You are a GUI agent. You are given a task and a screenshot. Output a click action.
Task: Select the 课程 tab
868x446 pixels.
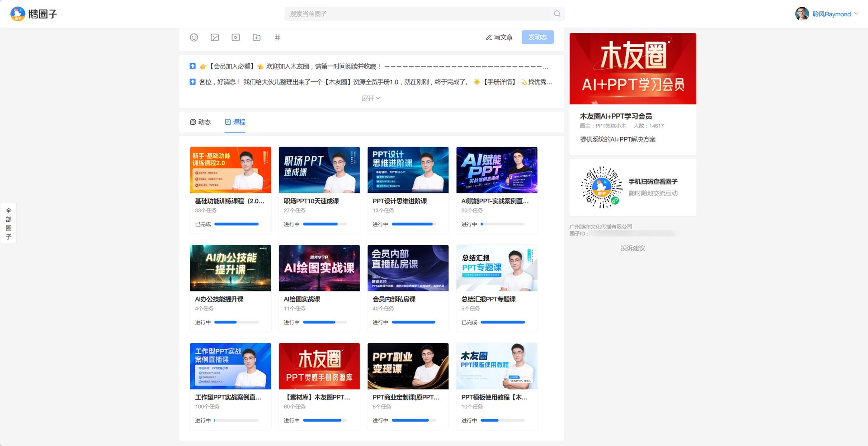[x=235, y=122]
